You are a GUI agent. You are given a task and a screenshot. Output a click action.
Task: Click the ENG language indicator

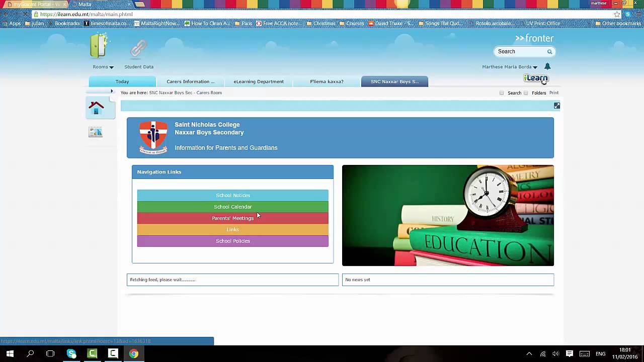(x=600, y=353)
